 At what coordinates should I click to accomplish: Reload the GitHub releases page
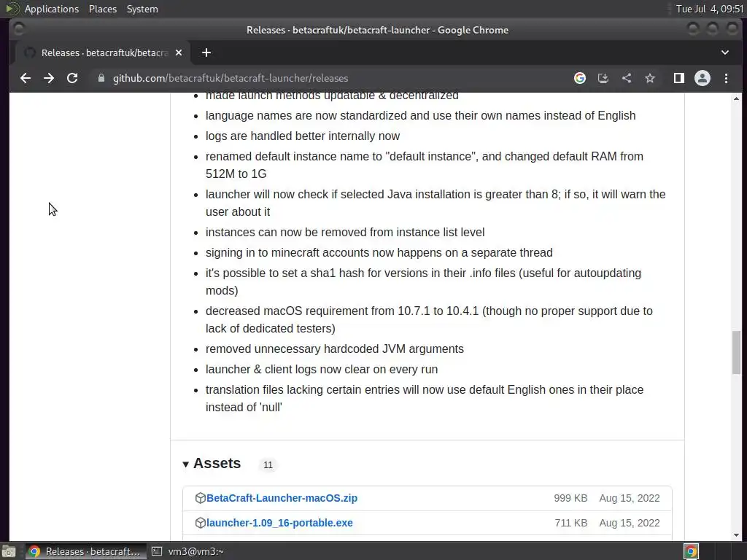click(x=72, y=78)
